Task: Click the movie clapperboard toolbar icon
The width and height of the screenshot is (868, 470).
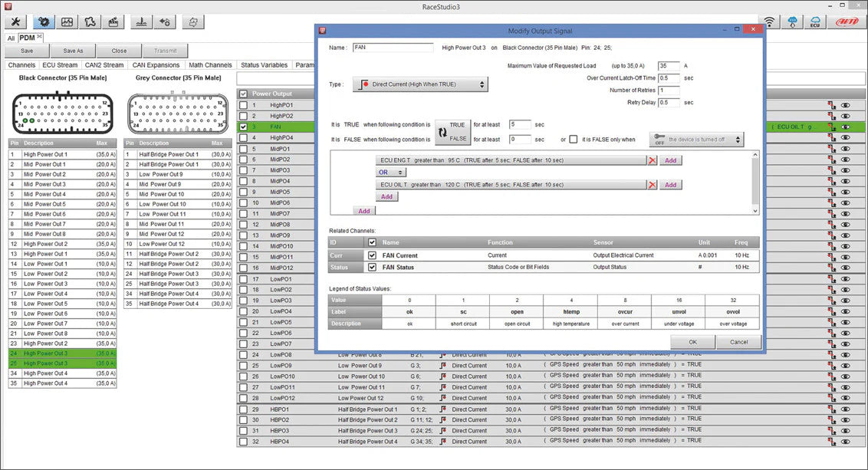Action: tap(113, 21)
